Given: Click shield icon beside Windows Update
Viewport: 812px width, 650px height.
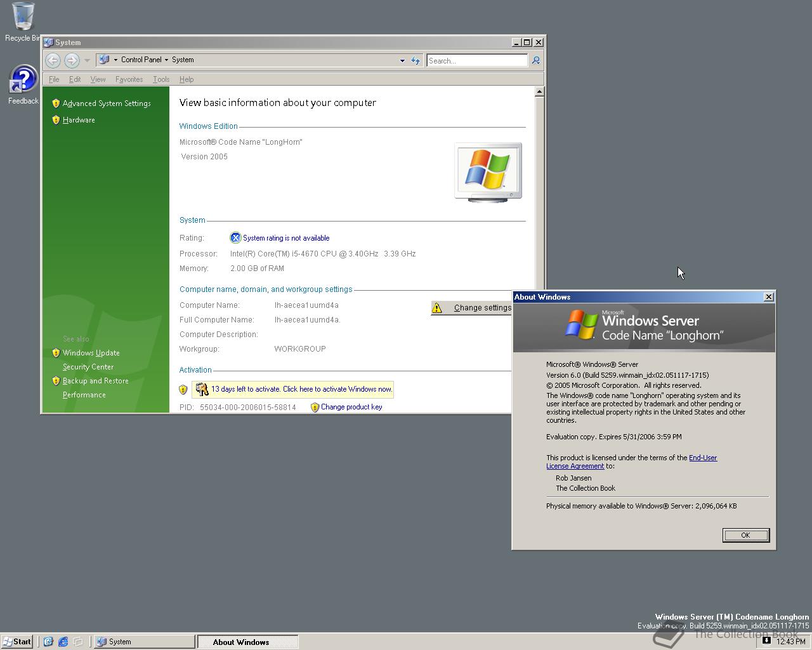Looking at the screenshot, I should coord(56,353).
